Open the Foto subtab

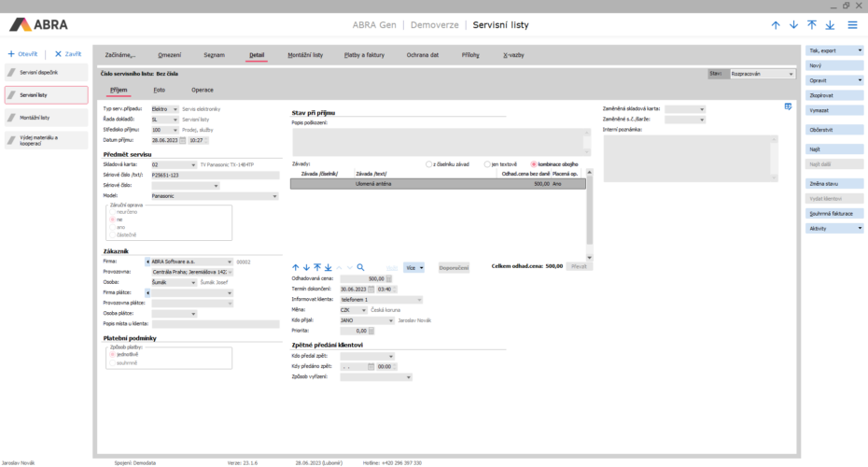click(x=160, y=90)
